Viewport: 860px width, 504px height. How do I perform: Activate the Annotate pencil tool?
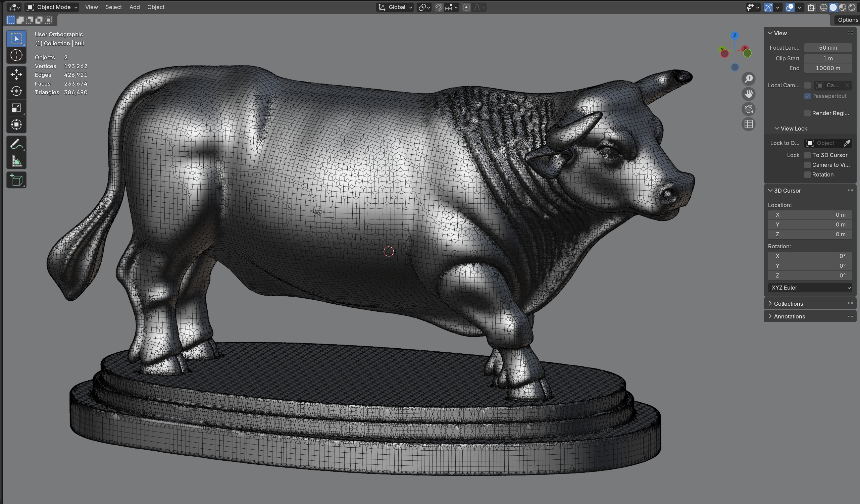tap(16, 144)
